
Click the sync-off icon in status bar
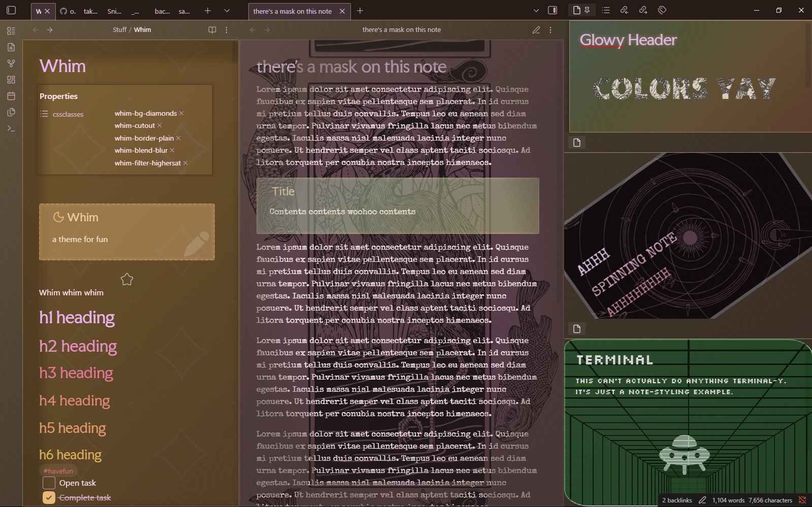click(x=802, y=500)
